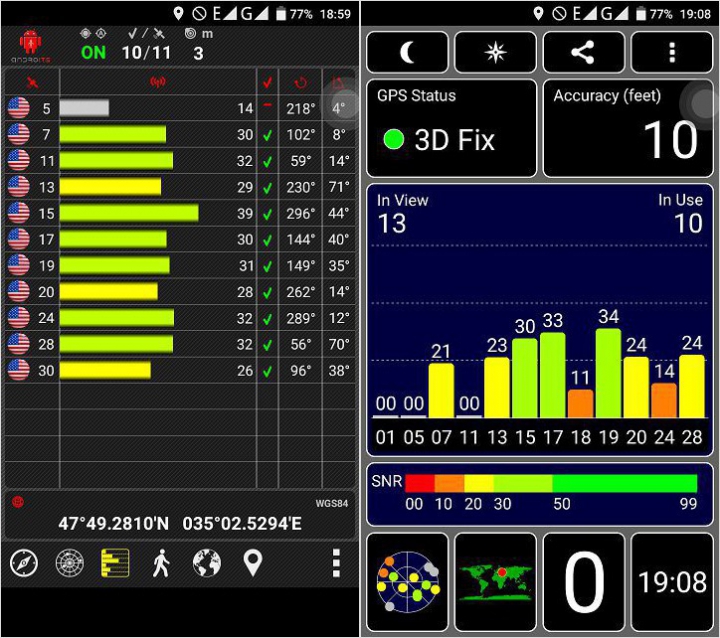This screenshot has width=720, height=638.
Task: Tap the 19:08 clock tile
Action: (672, 581)
